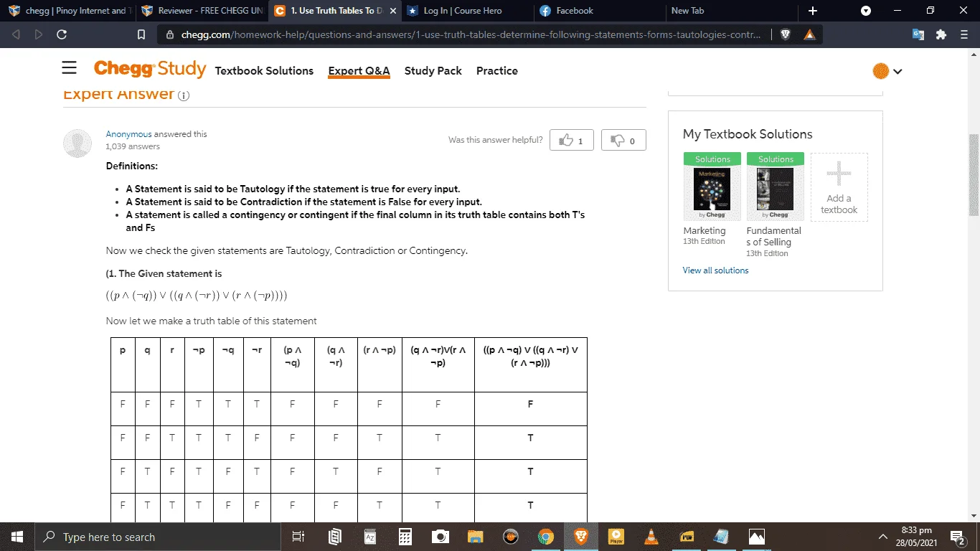
Task: Show hidden system tray icons
Action: tap(882, 537)
